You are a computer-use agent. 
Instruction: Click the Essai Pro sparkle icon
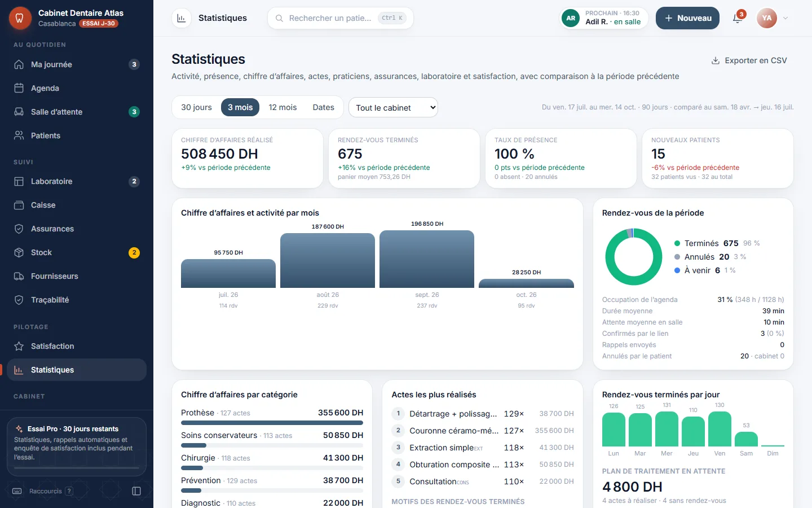(x=19, y=429)
